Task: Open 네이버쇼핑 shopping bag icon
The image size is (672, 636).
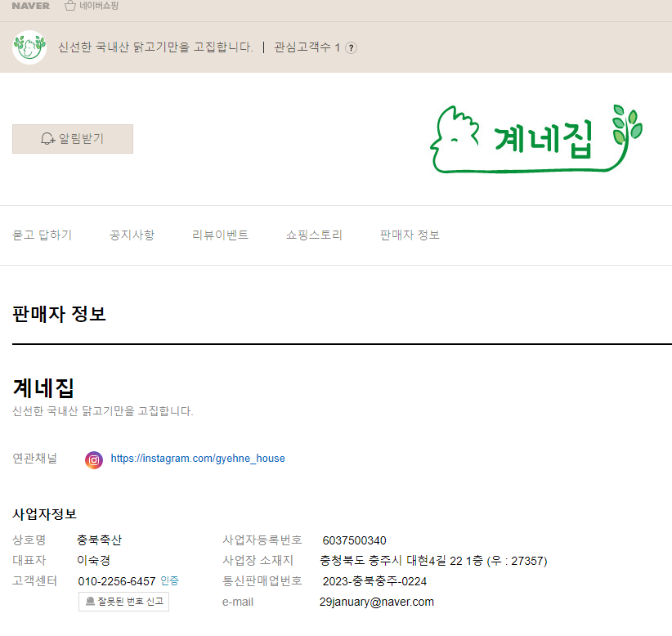Action: (70, 6)
